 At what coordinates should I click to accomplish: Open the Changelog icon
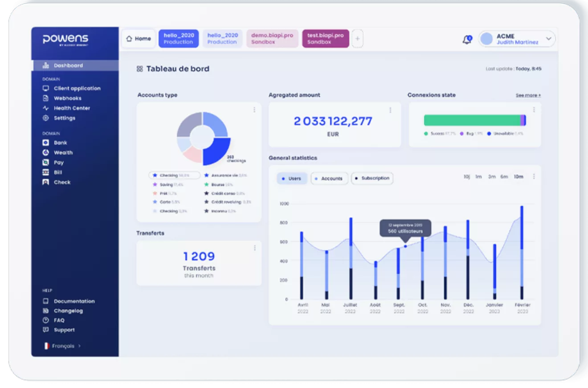45,311
